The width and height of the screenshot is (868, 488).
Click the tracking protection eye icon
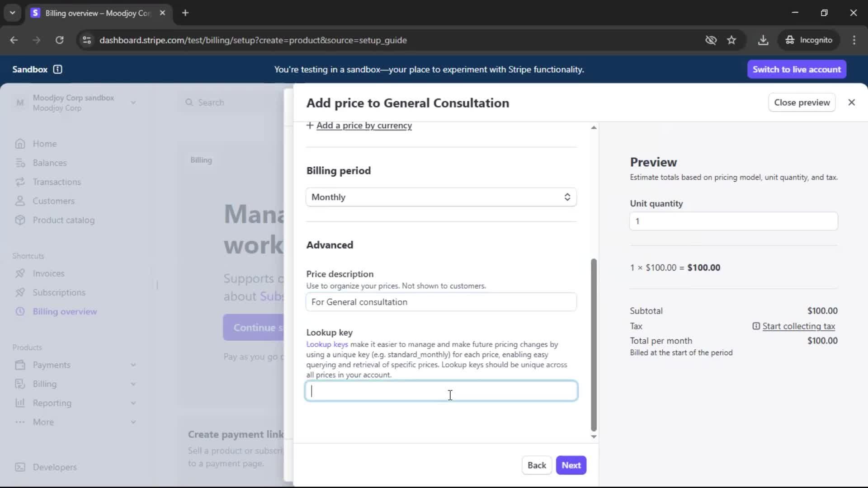click(x=711, y=40)
